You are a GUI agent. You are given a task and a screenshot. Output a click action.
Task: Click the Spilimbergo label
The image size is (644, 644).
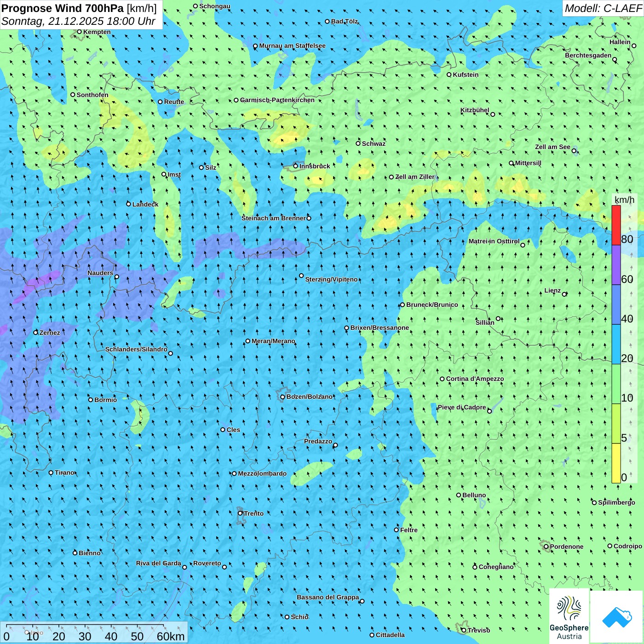point(616,502)
